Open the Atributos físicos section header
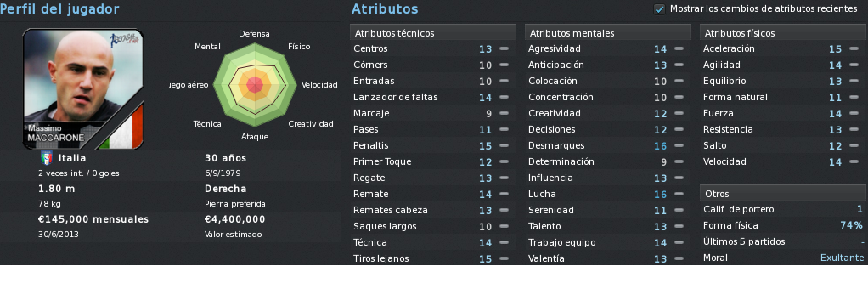 (783, 32)
